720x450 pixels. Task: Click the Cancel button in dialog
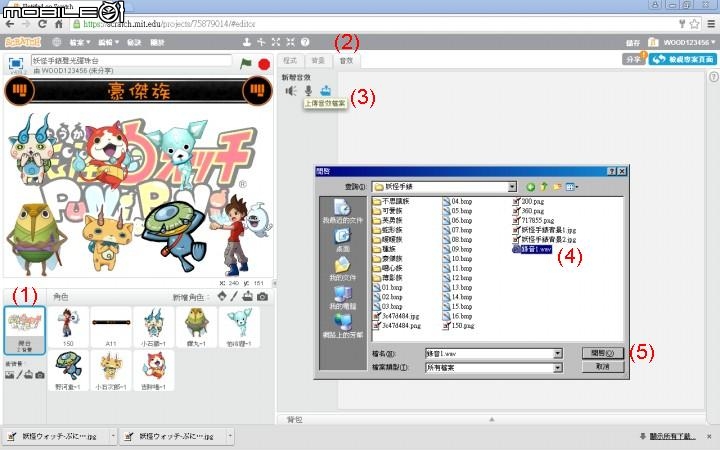pyautogui.click(x=602, y=366)
